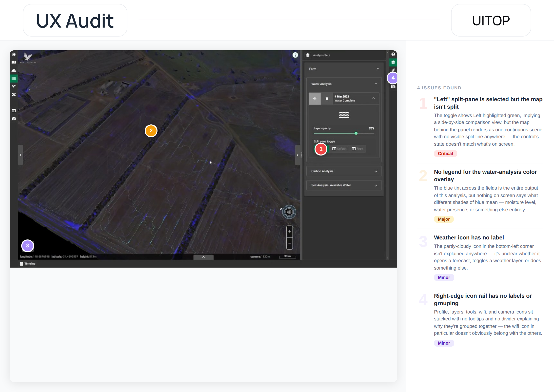Click the "UITOP" label

[491, 20]
